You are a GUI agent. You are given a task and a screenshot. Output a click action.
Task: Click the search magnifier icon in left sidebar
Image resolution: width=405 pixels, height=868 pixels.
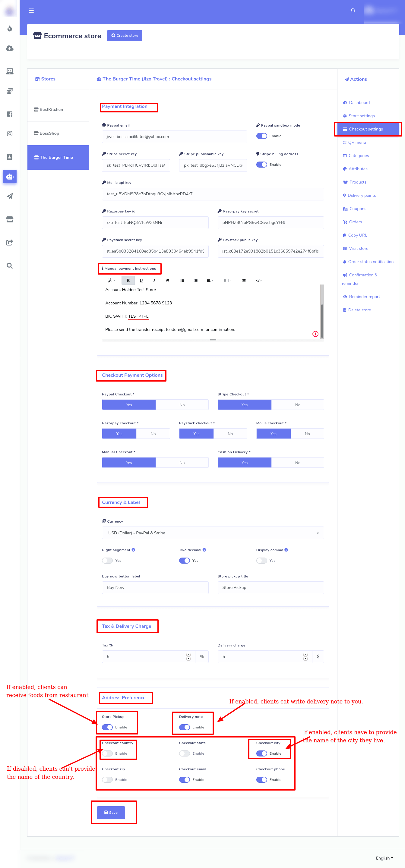click(10, 266)
